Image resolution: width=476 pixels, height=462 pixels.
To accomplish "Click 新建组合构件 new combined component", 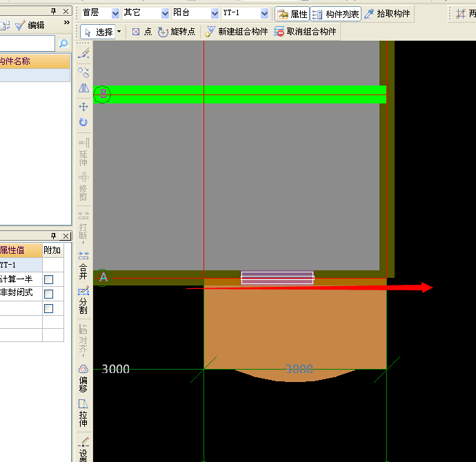I will pos(236,32).
